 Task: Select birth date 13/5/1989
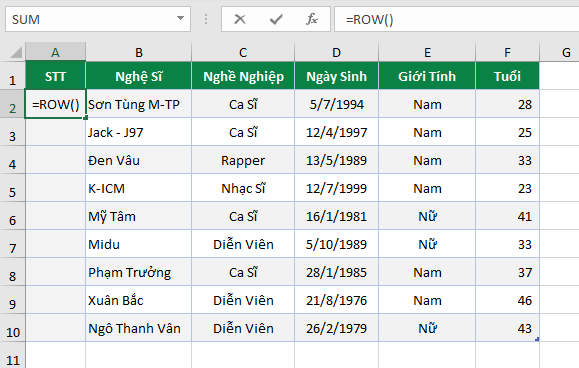point(336,160)
